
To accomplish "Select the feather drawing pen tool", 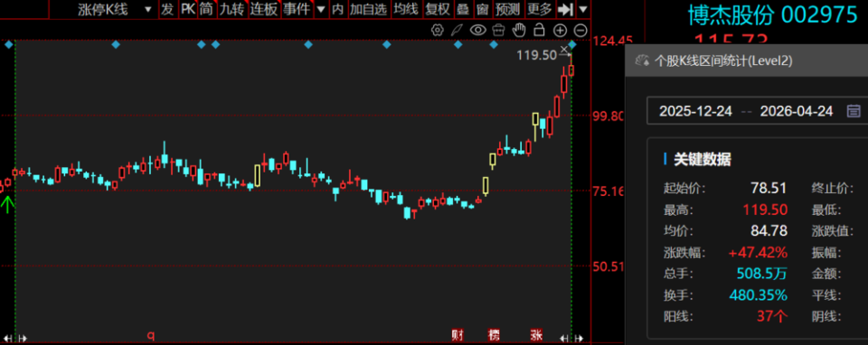I will [456, 30].
